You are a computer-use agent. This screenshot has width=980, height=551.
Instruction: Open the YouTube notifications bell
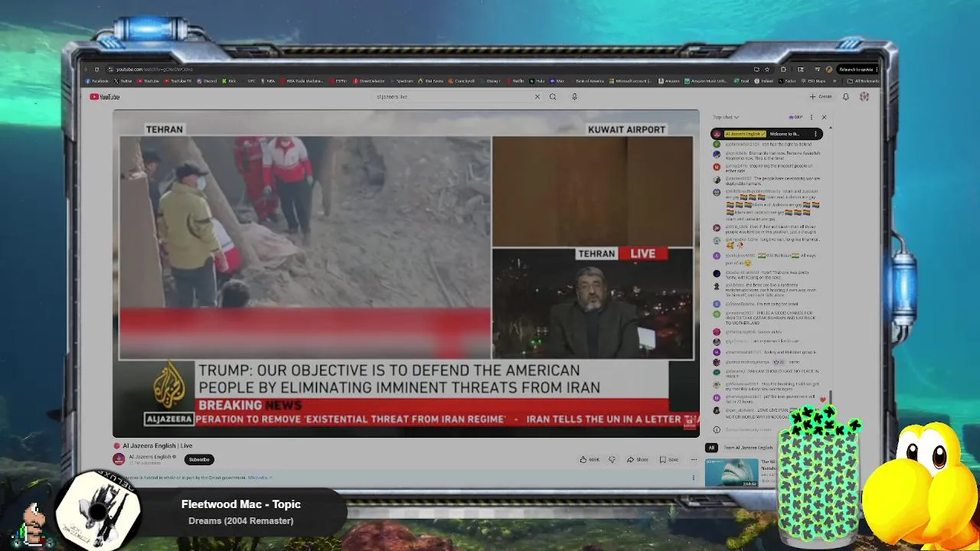846,96
